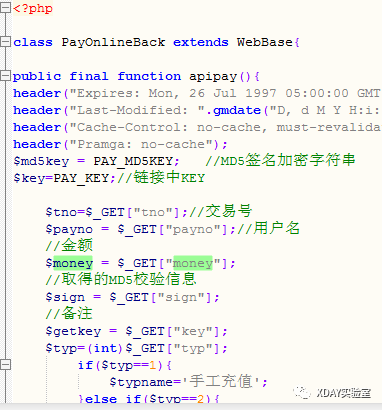Collapse the <?php fold marker
Image resolution: width=382 pixels, height=410 pixels.
coord(5,8)
